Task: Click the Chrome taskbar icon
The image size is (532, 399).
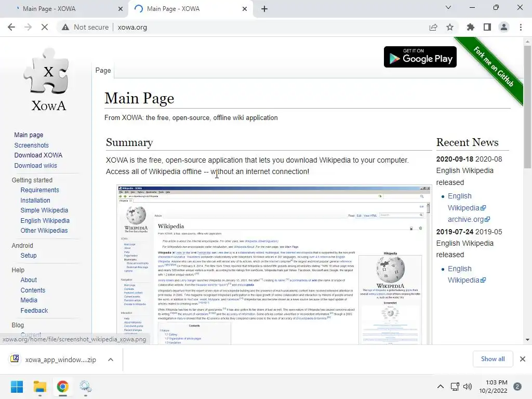Action: (x=62, y=387)
